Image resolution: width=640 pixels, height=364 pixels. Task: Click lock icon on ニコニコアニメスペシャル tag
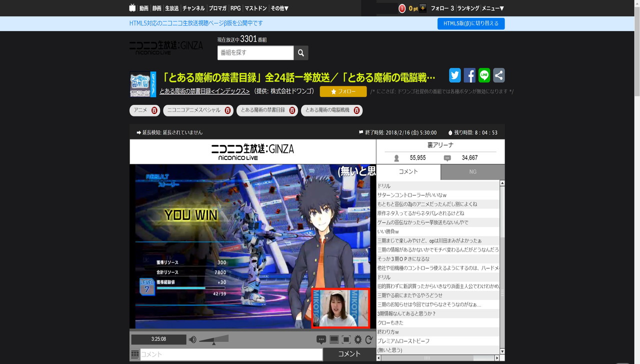(227, 110)
